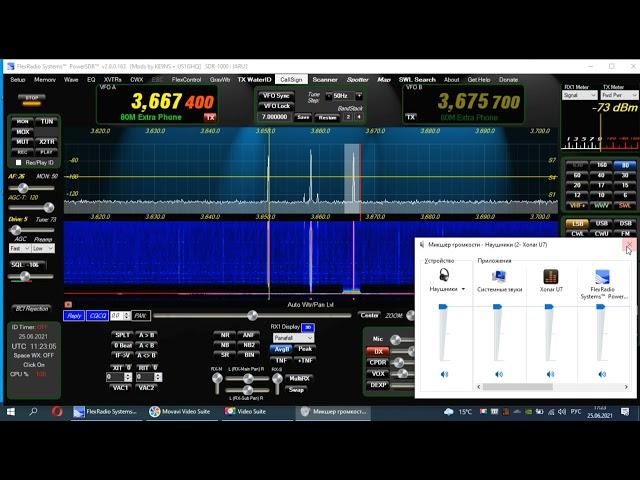Image resolution: width=640 pixels, height=480 pixels.
Task: Click the Swap button
Action: point(297,390)
